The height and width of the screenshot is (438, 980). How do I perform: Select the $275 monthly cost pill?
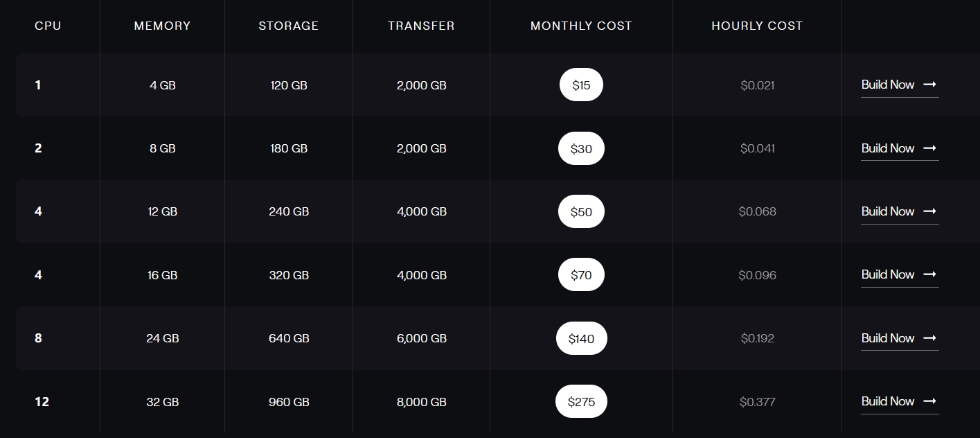click(581, 402)
